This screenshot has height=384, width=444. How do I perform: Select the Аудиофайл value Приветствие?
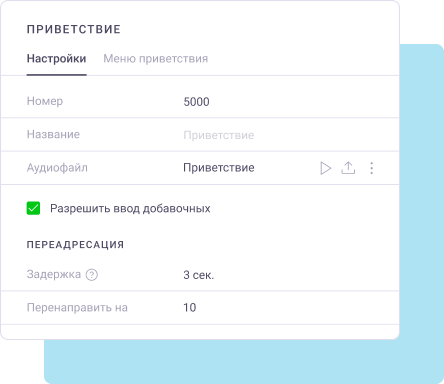[219, 168]
